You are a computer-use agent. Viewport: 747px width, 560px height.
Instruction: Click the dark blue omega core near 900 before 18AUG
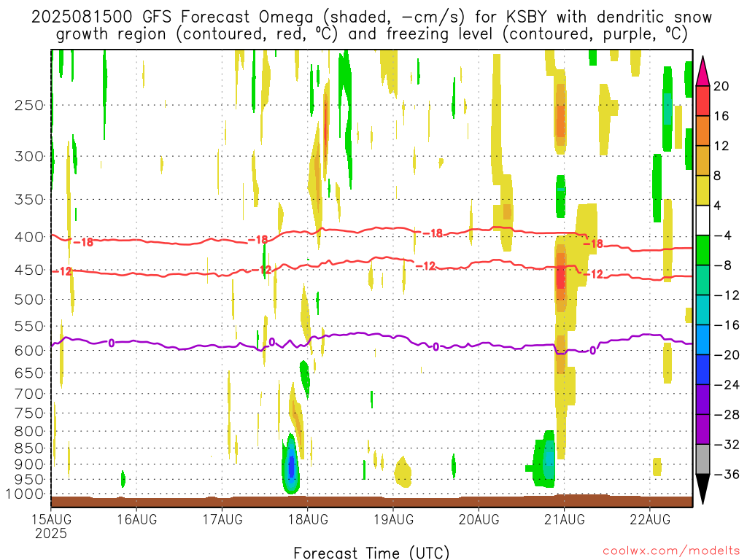click(x=291, y=466)
